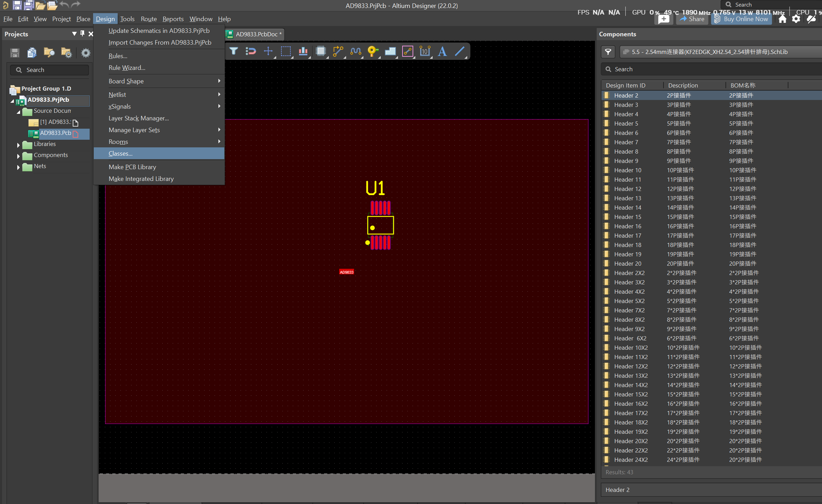Click the Share button
This screenshot has width=822, height=504.
coord(692,19)
